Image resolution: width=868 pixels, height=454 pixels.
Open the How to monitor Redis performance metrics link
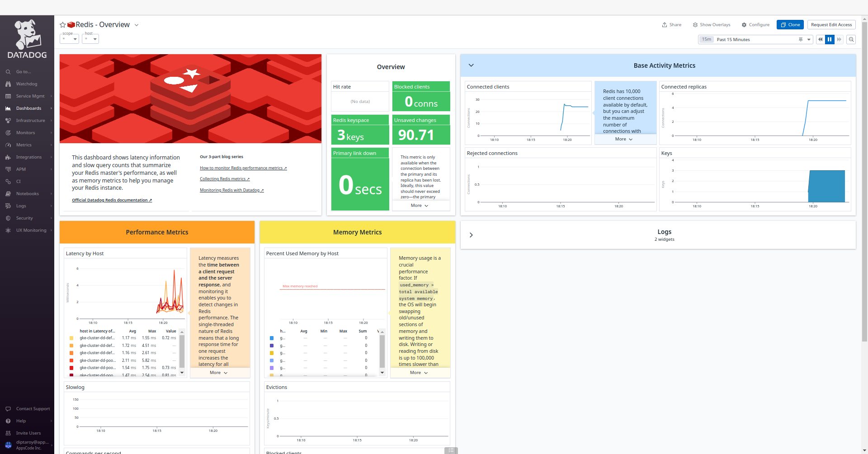[243, 168]
